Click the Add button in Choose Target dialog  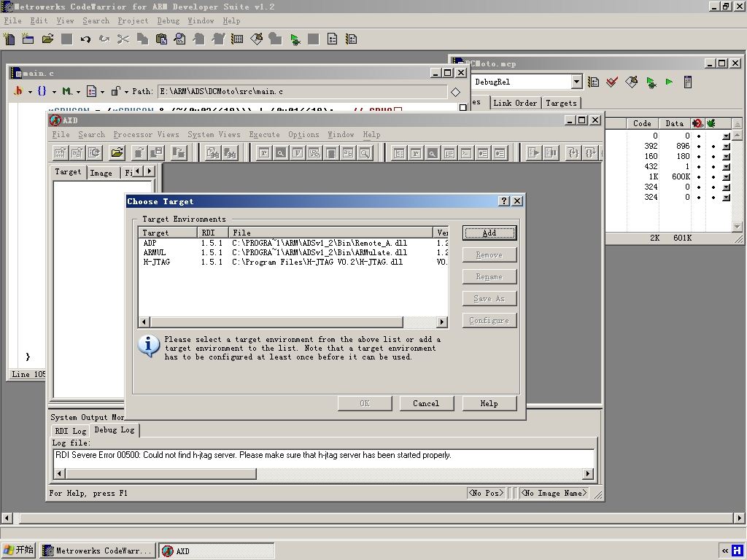(x=489, y=233)
